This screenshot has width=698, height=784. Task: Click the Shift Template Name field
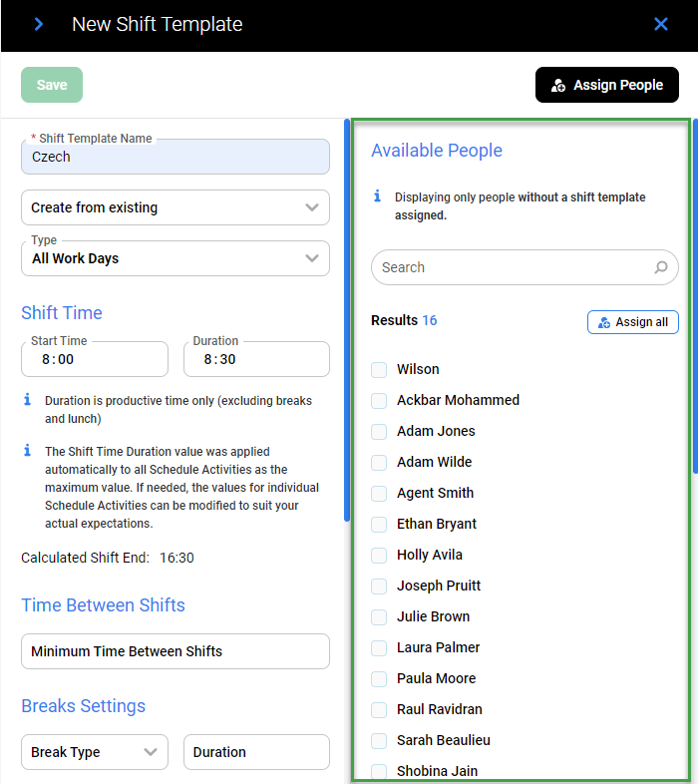(x=174, y=157)
